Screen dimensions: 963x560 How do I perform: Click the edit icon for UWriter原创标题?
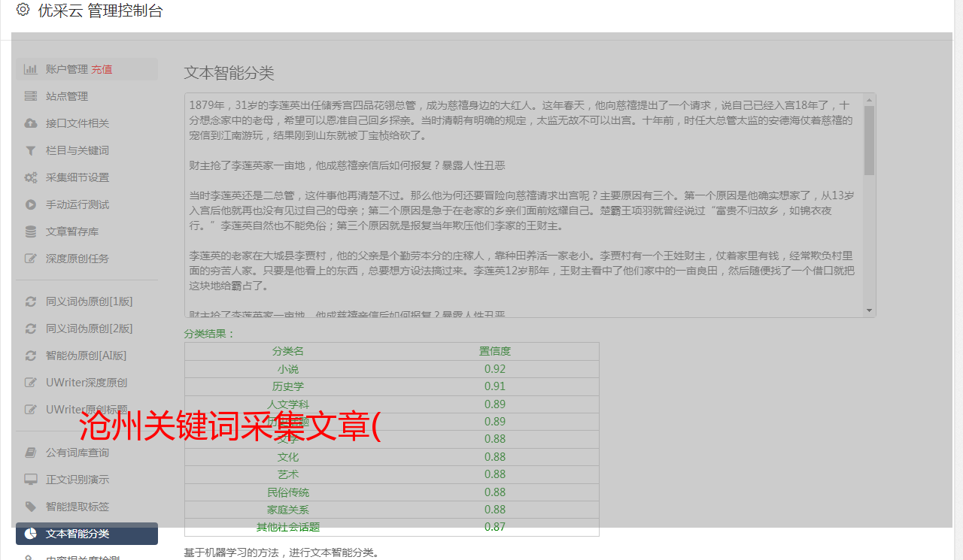(x=31, y=410)
